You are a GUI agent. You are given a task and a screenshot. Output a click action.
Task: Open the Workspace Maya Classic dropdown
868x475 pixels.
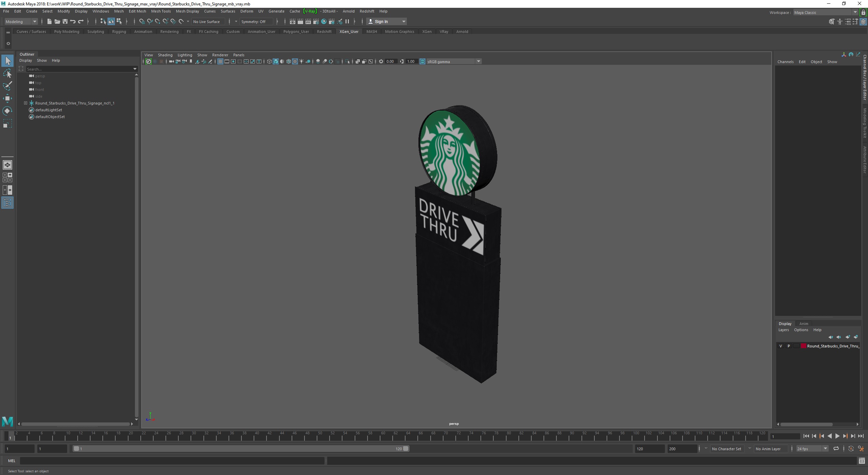pyautogui.click(x=825, y=13)
